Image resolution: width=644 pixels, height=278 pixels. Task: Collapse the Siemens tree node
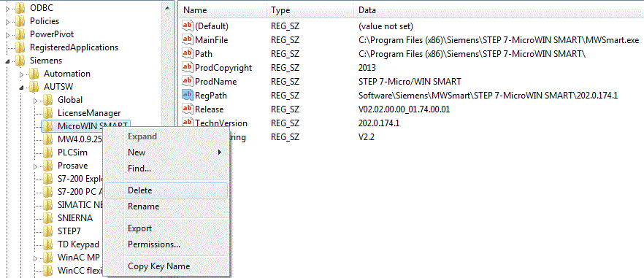7,61
